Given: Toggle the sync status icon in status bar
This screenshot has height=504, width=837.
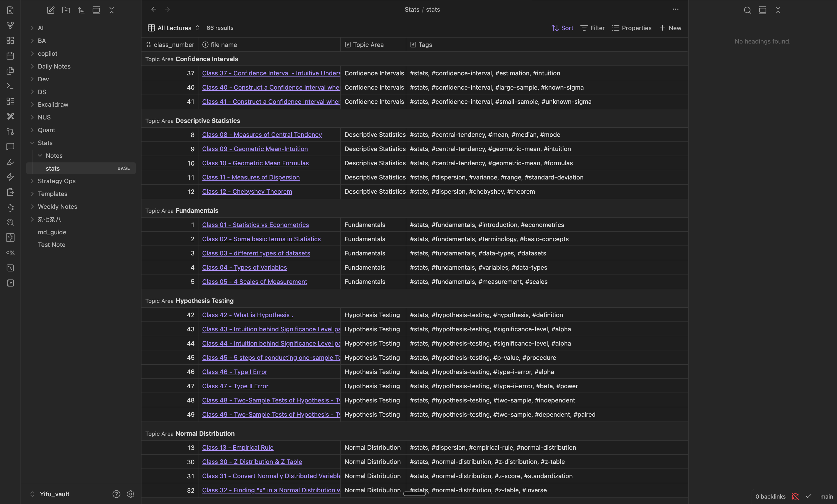Looking at the screenshot, I should point(795,497).
